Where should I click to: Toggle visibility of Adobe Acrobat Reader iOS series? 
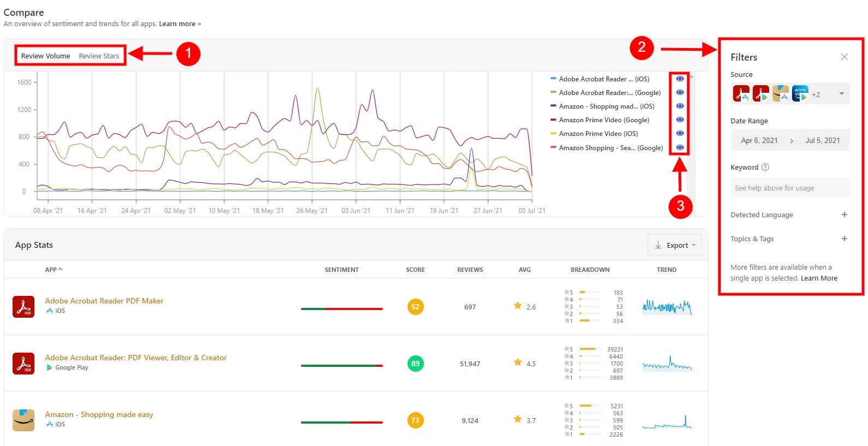[x=680, y=79]
